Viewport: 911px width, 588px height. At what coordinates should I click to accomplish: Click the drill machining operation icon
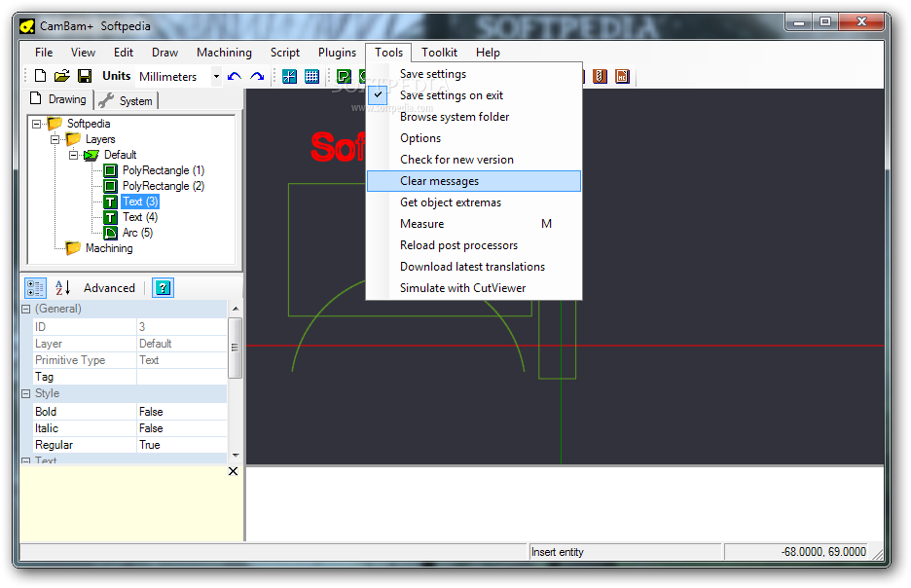click(600, 76)
